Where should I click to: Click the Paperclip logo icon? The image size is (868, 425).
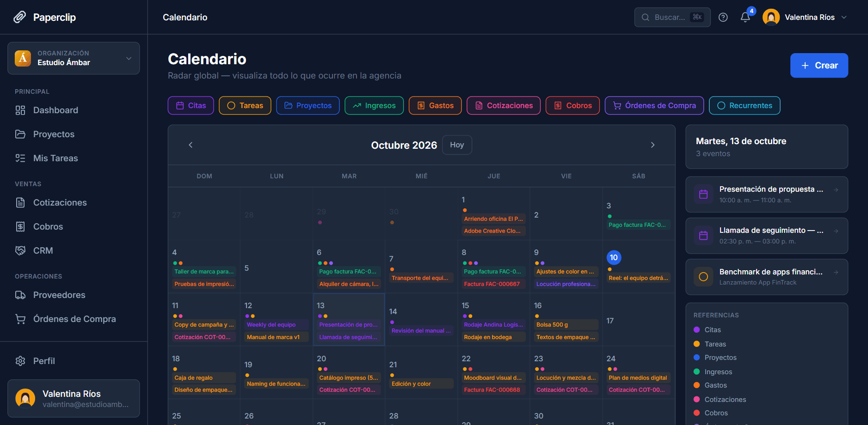coord(20,17)
